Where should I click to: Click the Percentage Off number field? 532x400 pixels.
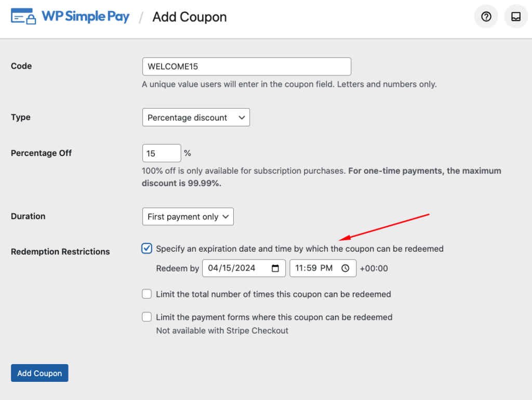point(161,153)
